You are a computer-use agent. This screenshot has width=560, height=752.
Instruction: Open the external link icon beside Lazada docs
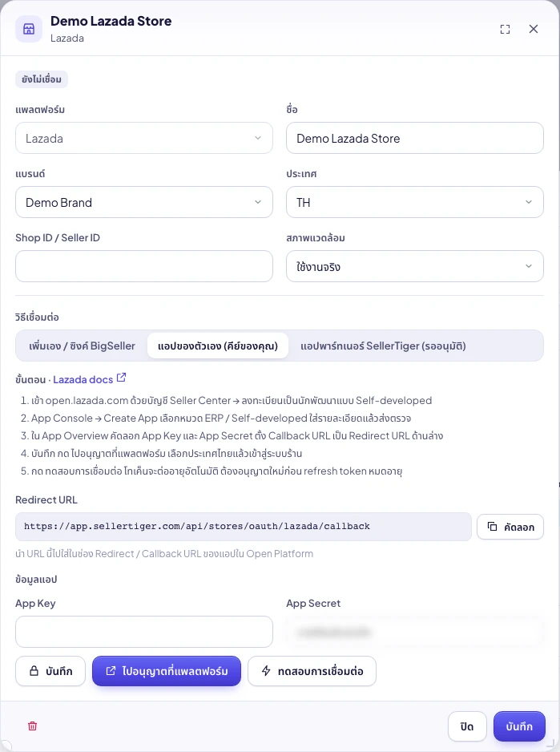click(x=121, y=378)
